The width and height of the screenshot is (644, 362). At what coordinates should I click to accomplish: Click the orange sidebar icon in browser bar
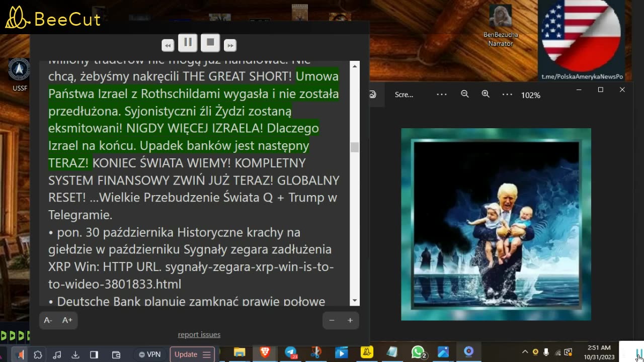point(20,354)
